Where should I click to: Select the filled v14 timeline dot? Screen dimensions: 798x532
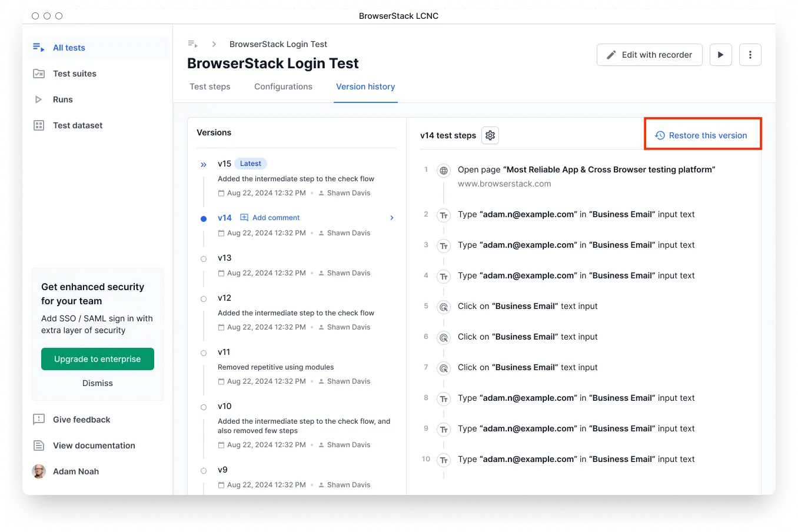[x=204, y=219]
